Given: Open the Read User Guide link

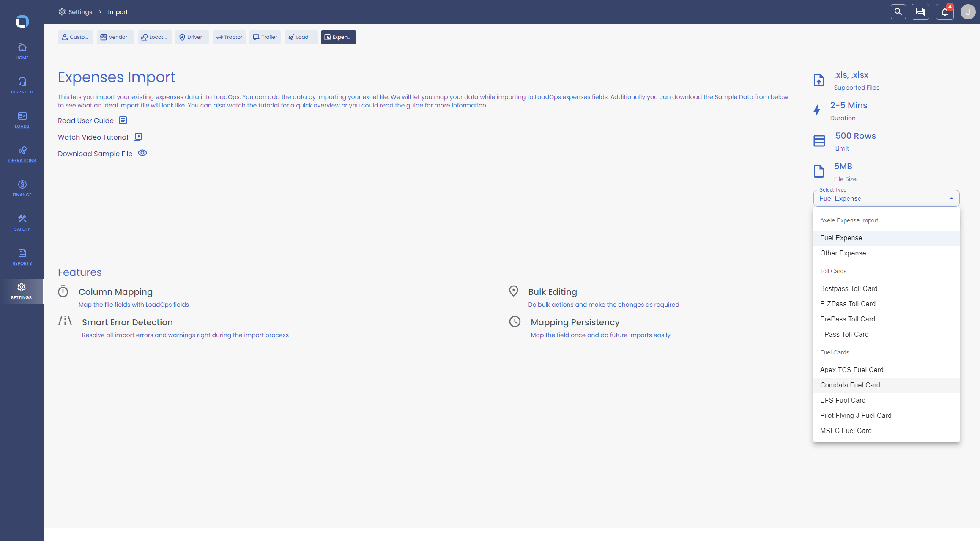Looking at the screenshot, I should coord(86,121).
